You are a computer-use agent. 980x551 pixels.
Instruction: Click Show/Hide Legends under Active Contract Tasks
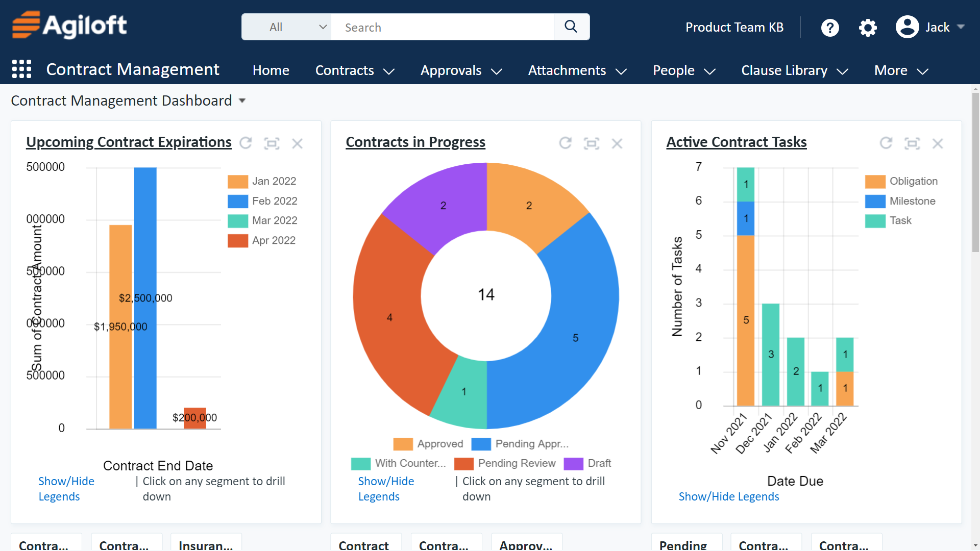[728, 496]
